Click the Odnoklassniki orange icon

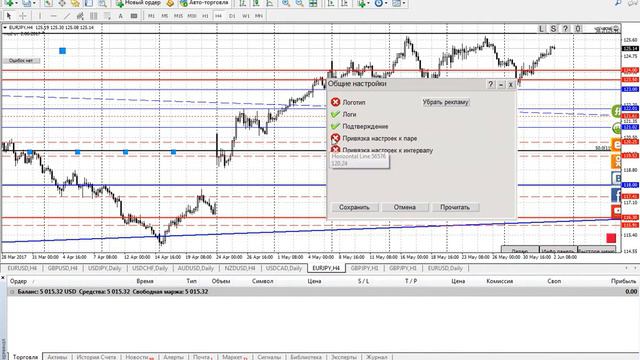(x=616, y=161)
